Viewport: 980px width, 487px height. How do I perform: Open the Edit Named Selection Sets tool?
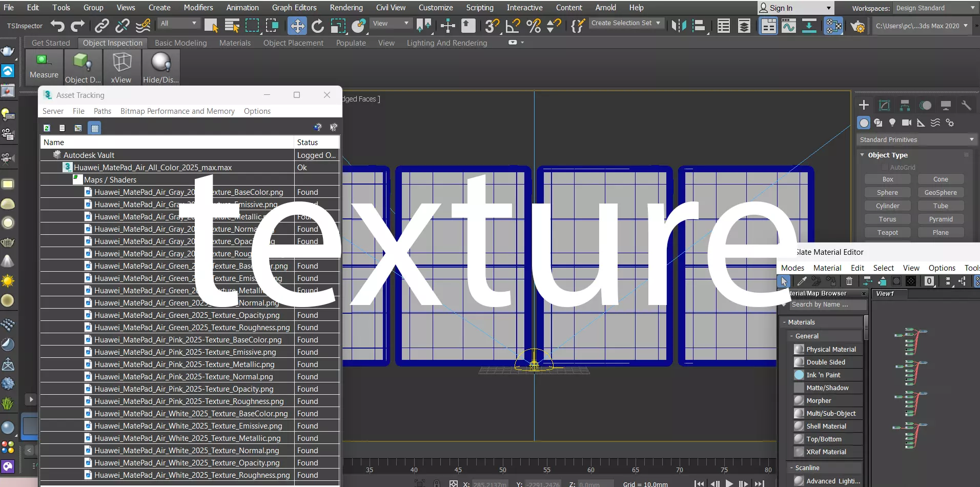click(x=578, y=26)
